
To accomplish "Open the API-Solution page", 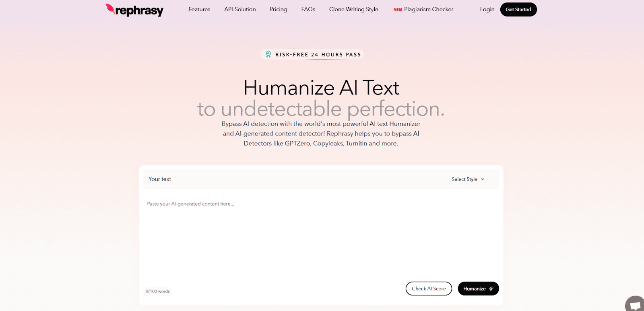I will 240,9.
